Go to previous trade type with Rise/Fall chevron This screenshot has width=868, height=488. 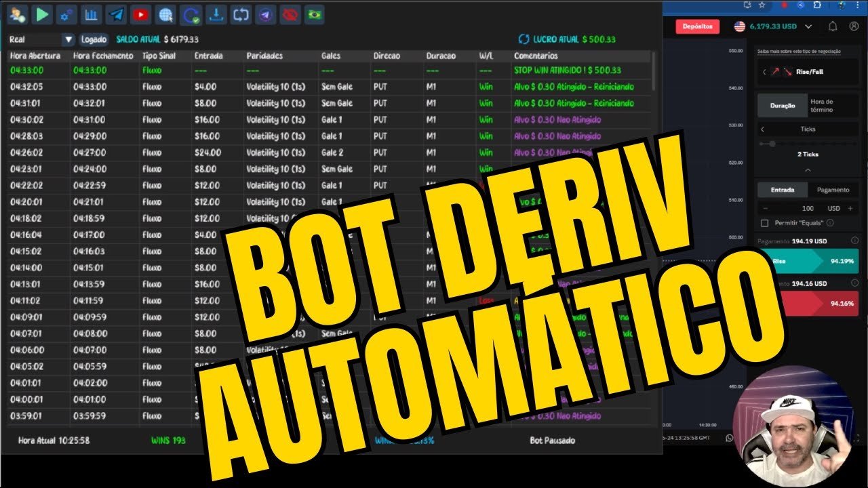point(764,71)
